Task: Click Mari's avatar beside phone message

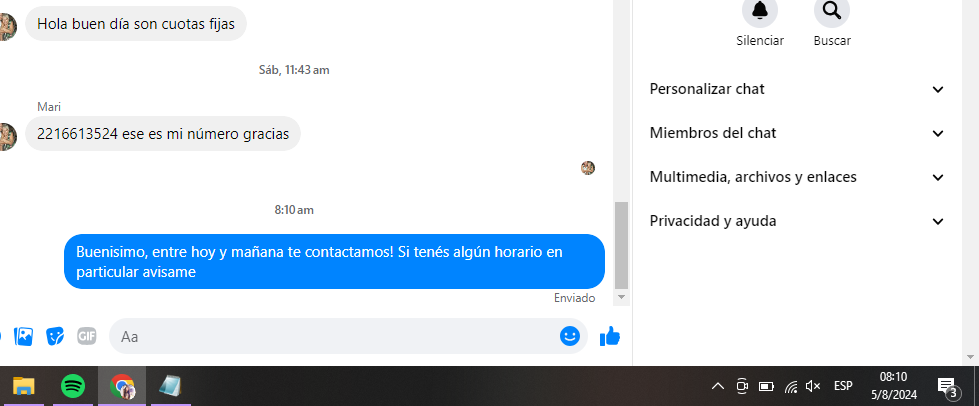Action: tap(6, 137)
